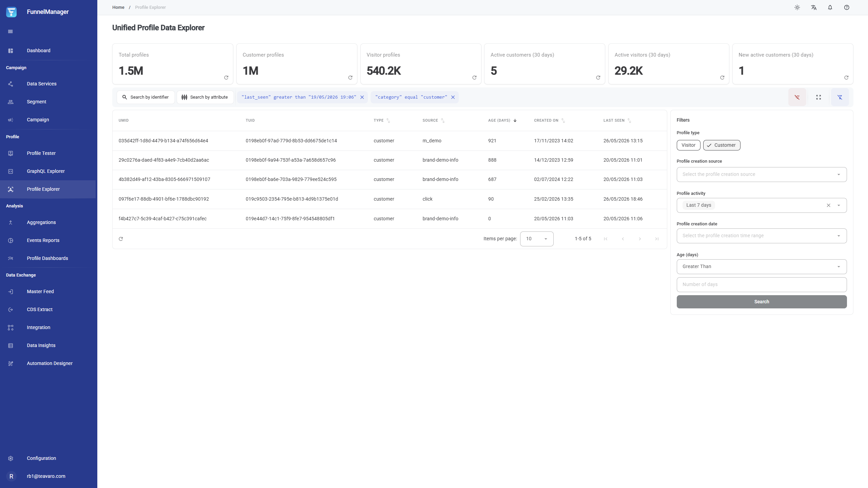The height and width of the screenshot is (488, 868).
Task: Click the click source cell
Action: pos(428,199)
